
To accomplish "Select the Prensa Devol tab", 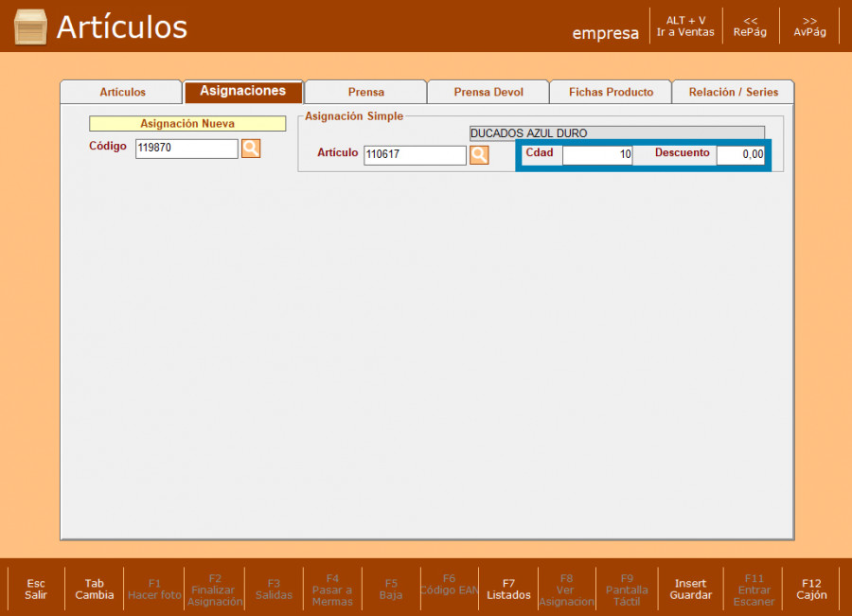I will click(x=488, y=92).
